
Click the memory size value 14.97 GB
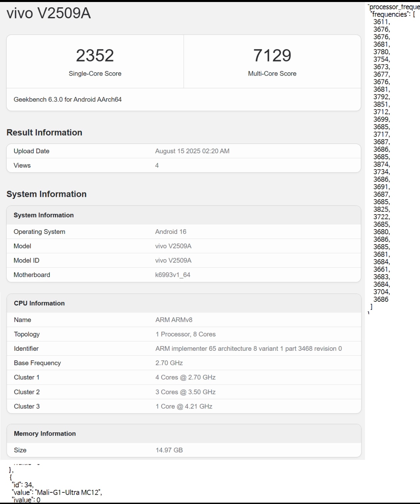169,450
